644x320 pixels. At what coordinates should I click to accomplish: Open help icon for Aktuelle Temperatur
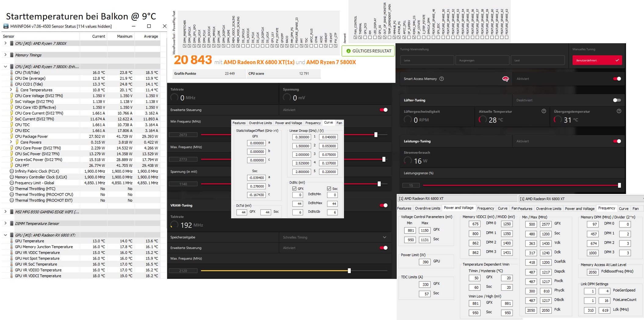click(544, 111)
